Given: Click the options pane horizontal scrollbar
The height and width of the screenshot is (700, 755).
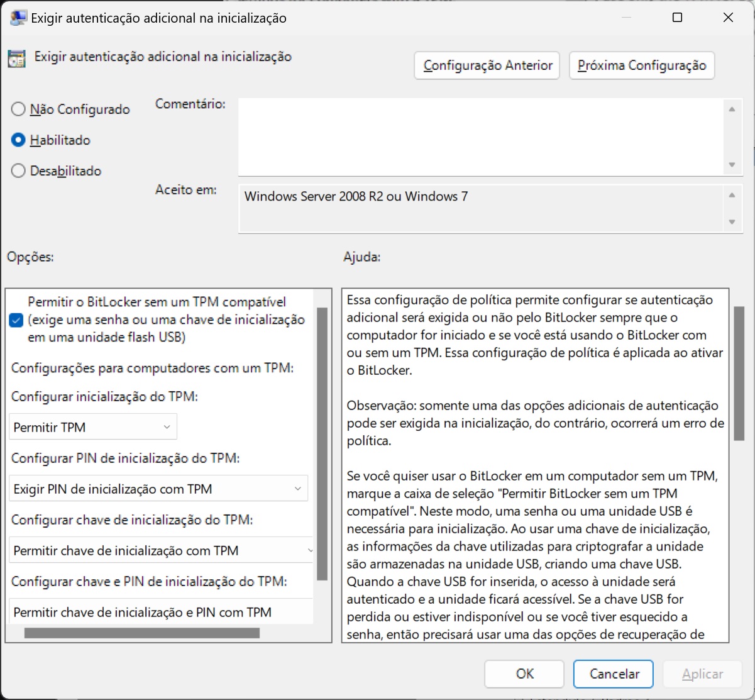Looking at the screenshot, I should pyautogui.click(x=141, y=633).
